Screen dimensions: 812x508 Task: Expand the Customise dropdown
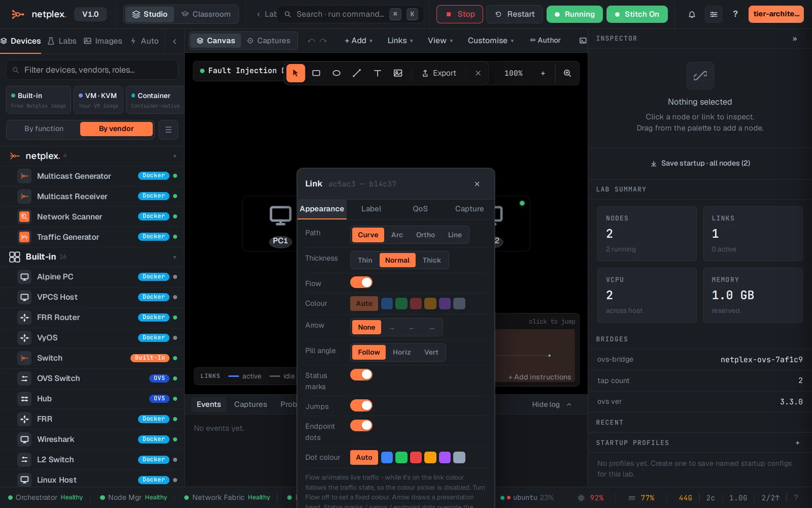tap(491, 41)
